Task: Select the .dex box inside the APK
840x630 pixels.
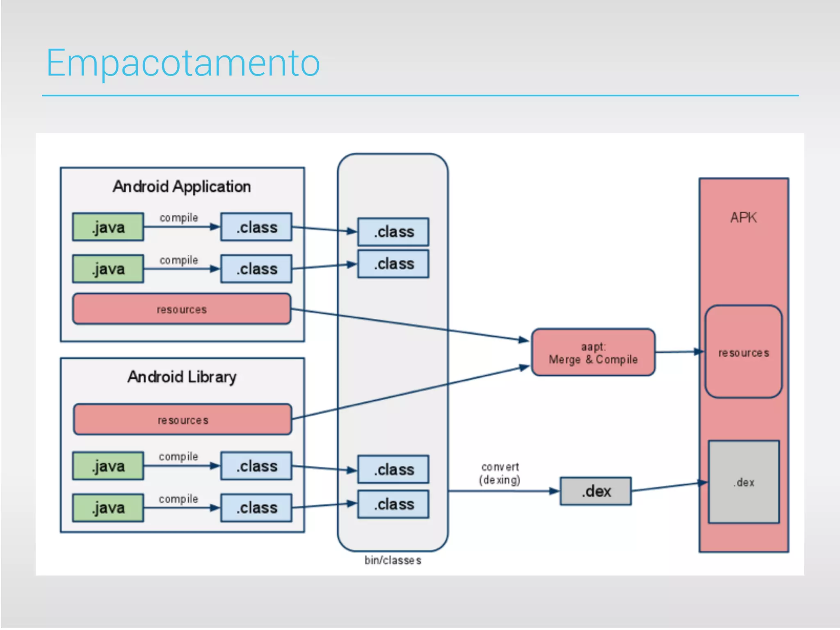Action: [744, 482]
